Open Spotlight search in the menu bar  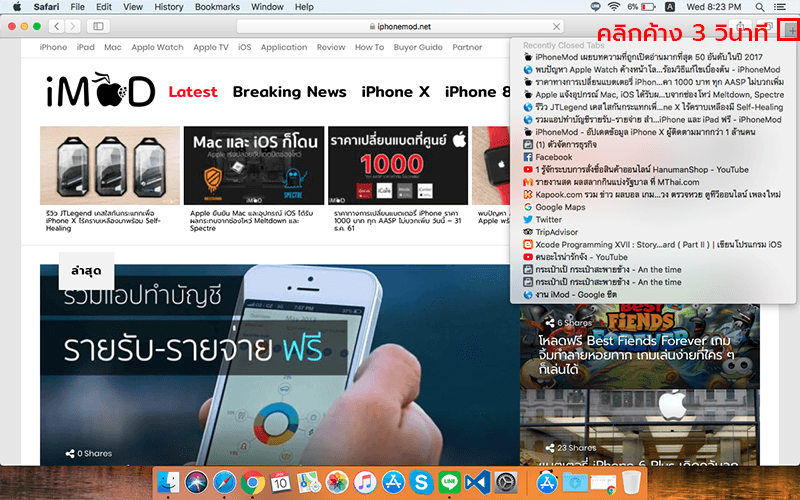click(x=760, y=7)
